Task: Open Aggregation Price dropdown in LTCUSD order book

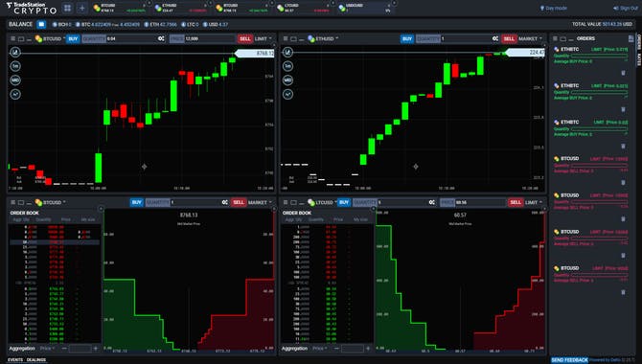Action: (x=320, y=349)
